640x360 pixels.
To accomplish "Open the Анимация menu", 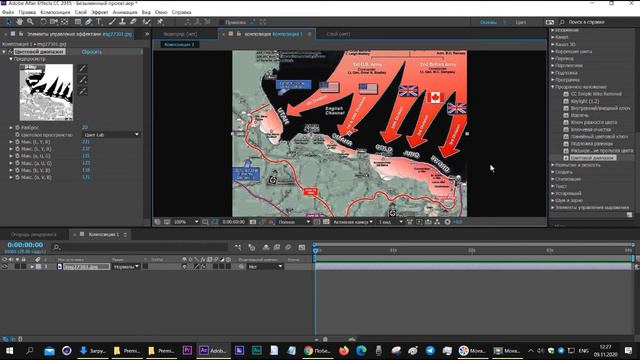I will (125, 12).
